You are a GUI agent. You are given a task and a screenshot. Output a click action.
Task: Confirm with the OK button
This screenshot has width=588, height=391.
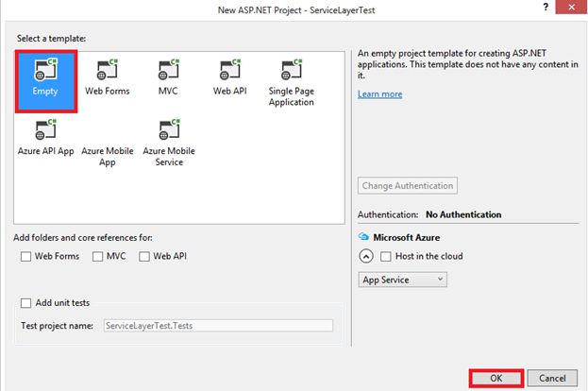(x=496, y=378)
